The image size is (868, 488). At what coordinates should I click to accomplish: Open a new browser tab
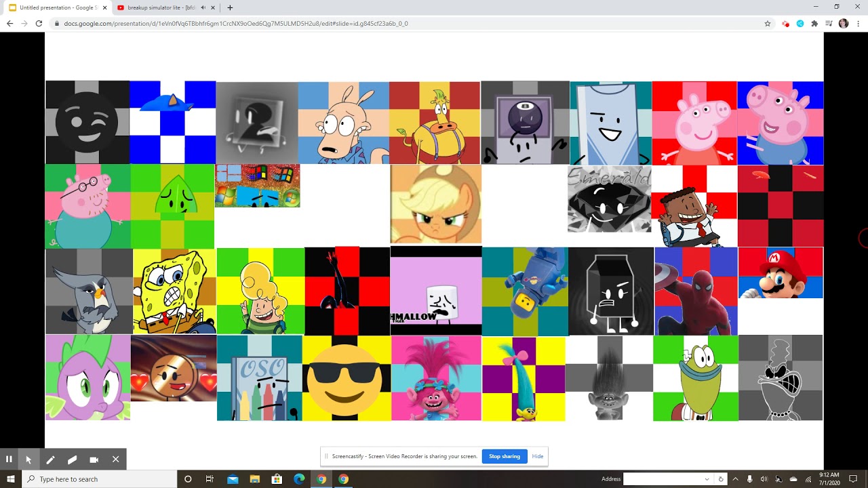230,7
